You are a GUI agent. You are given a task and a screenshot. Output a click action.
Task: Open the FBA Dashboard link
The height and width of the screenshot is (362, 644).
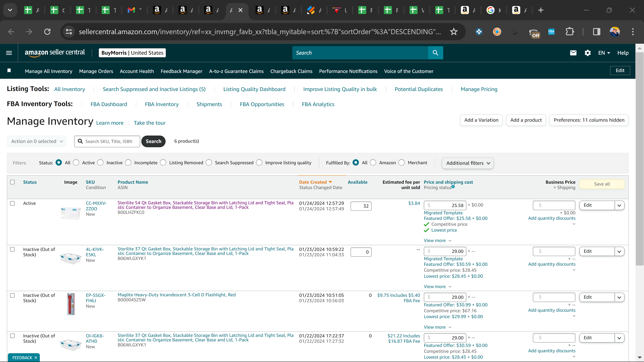pyautogui.click(x=109, y=104)
